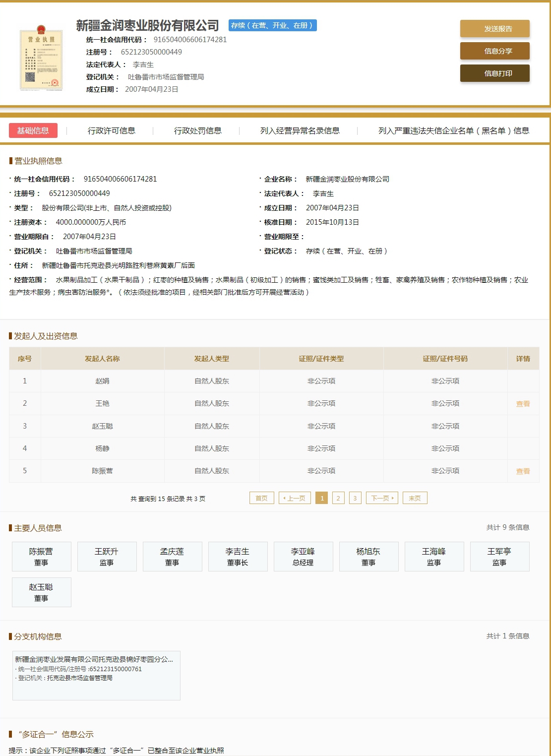Click the 共计 1 条信息 count text
Screen dimensions: 551x756
click(508, 636)
